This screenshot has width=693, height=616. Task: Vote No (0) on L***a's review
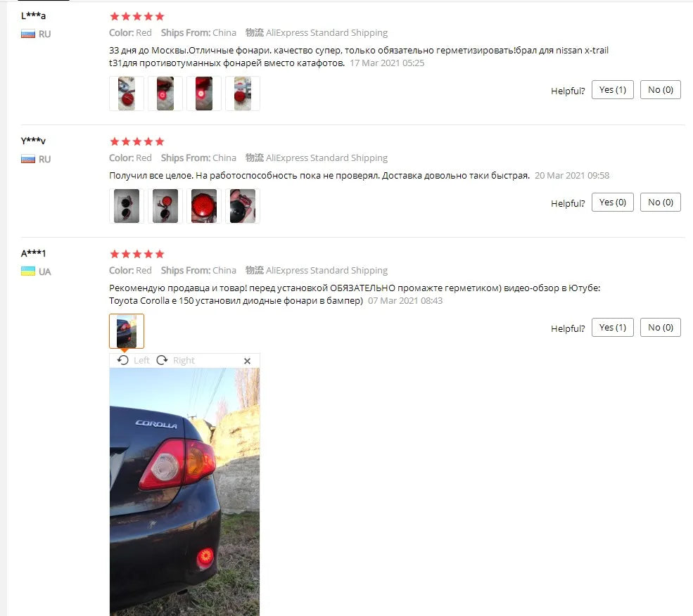tap(661, 90)
